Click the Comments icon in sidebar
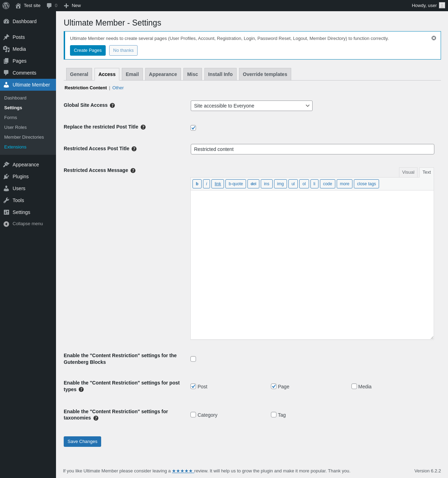Screen dimensions: 448x478 coord(6,73)
